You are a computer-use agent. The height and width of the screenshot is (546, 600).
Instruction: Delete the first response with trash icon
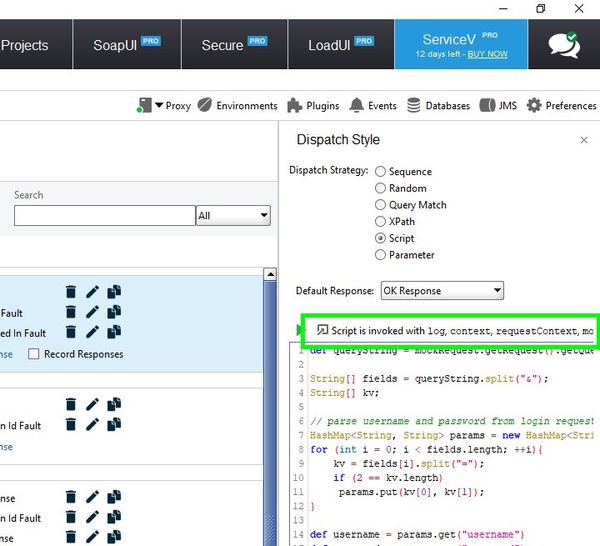(x=71, y=291)
